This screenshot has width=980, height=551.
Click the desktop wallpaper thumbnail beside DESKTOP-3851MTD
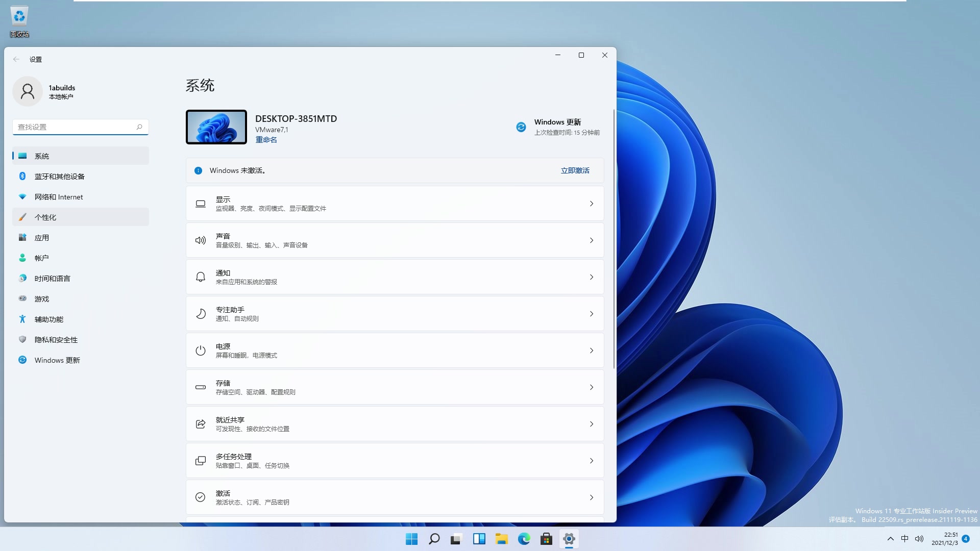point(216,127)
